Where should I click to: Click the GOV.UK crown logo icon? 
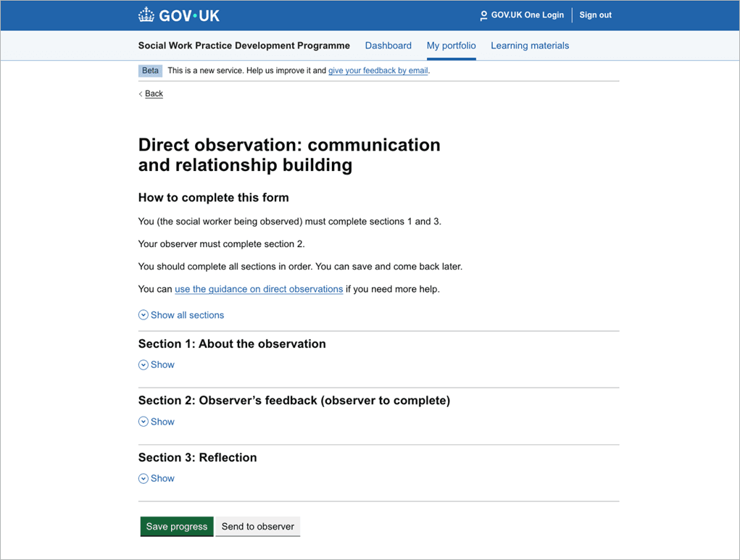pyautogui.click(x=146, y=14)
